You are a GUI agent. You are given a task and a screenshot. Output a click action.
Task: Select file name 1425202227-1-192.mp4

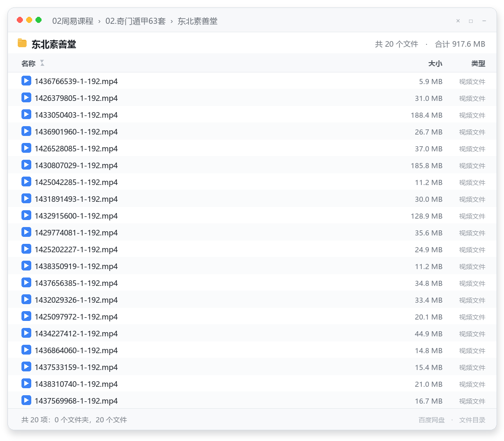76,249
